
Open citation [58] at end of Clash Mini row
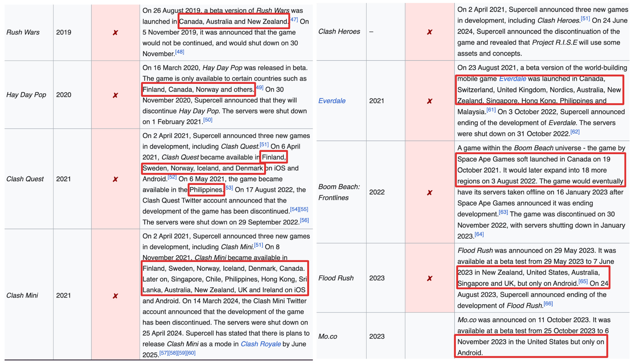(x=173, y=353)
